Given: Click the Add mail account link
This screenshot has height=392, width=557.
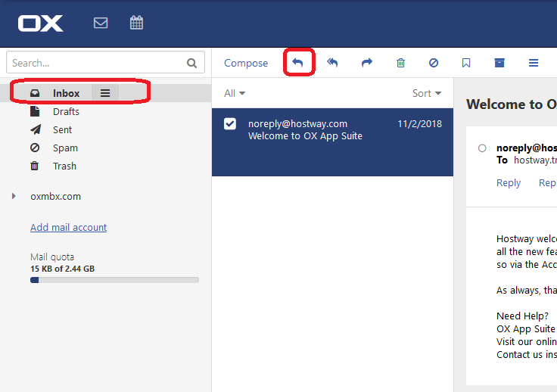Looking at the screenshot, I should coord(69,227).
